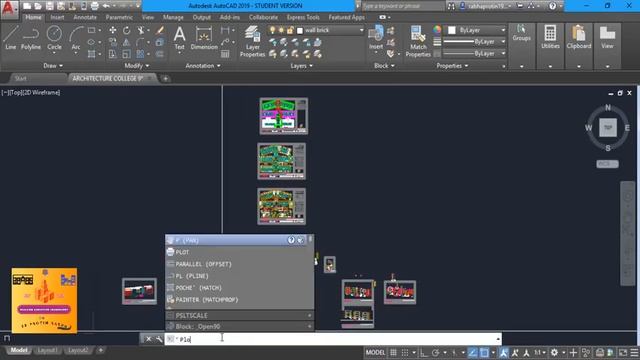The image size is (640, 360).
Task: Choose PARALLEL (OFFSET) from suggestions
Action: [240, 264]
